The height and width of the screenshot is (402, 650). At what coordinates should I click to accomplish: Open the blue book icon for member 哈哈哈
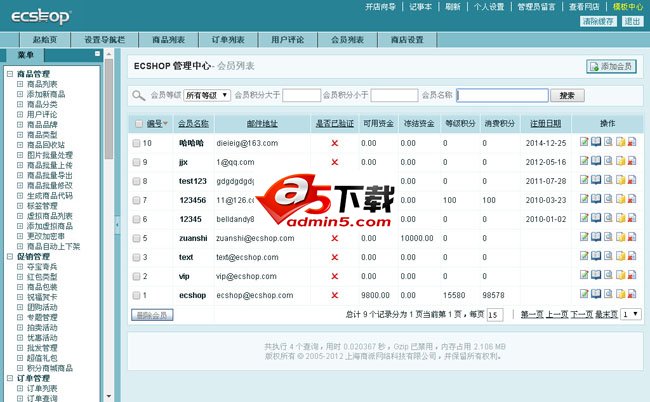pos(596,142)
